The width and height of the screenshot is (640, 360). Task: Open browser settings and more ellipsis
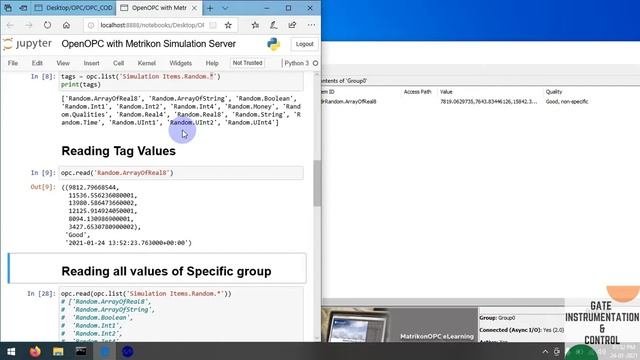[311, 25]
